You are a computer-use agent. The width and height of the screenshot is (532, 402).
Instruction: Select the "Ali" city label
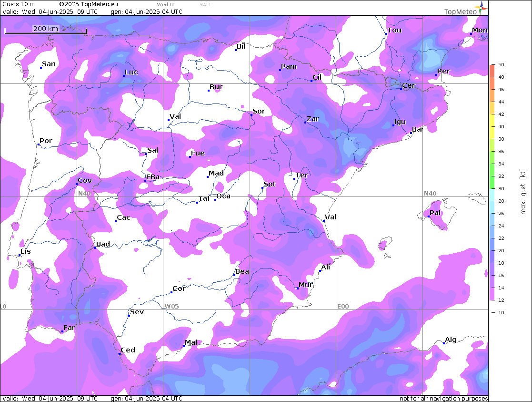pyautogui.click(x=326, y=267)
